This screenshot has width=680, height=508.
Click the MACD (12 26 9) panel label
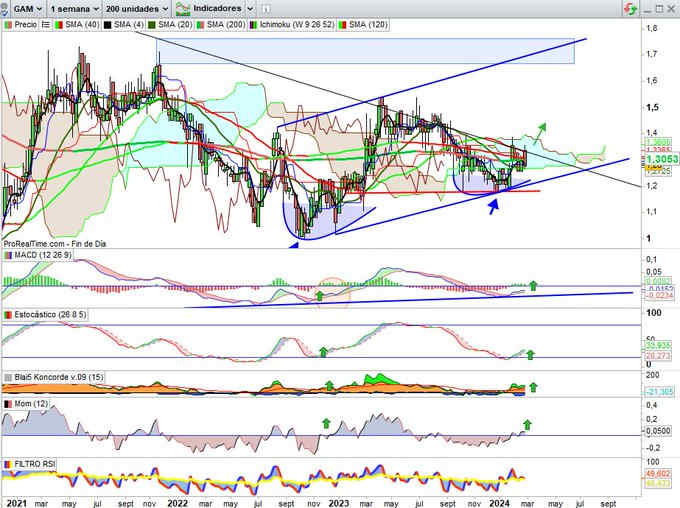pos(40,256)
